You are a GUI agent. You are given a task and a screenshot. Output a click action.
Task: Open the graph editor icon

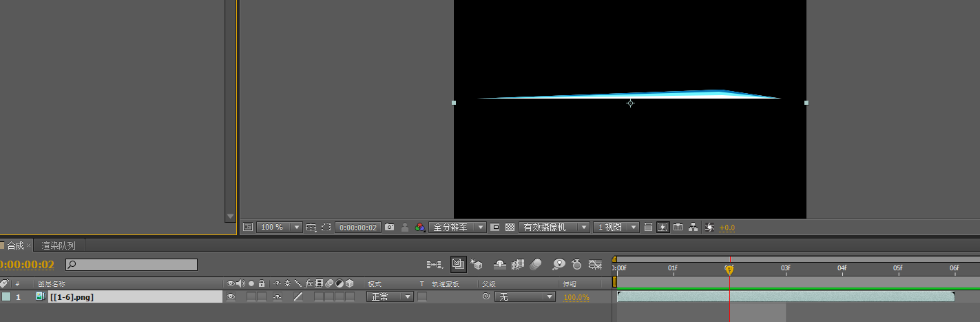596,264
